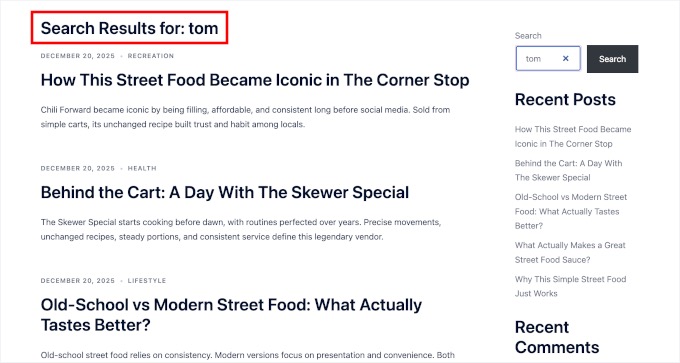The width and height of the screenshot is (680, 363).
Task: Open sidebar link 'Why This Simple Street Food Just Works'
Action: click(570, 286)
